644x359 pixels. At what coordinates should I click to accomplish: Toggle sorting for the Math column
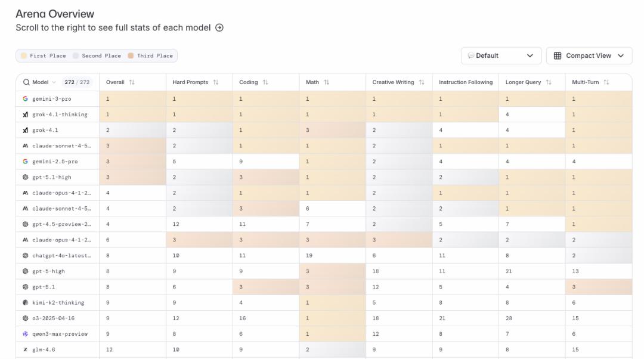(326, 82)
